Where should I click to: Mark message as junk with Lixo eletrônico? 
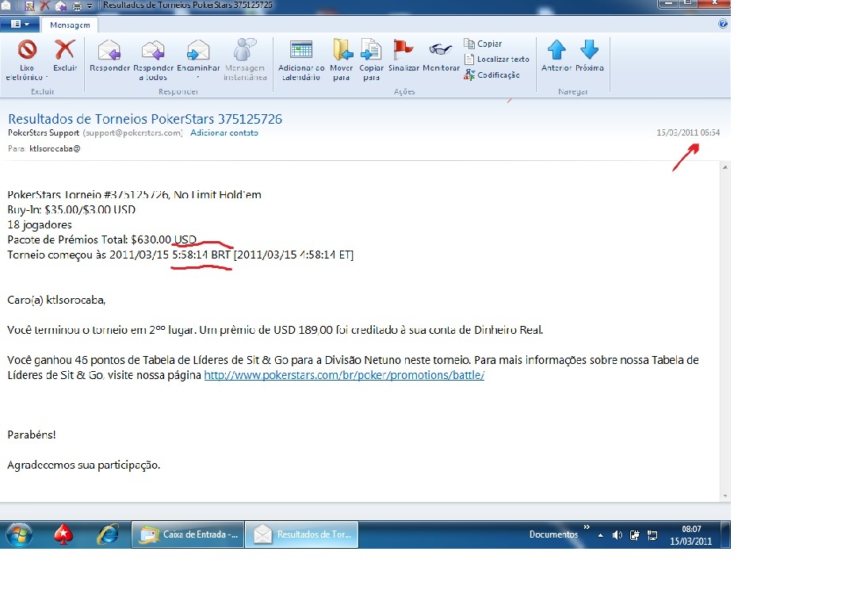coord(27,59)
